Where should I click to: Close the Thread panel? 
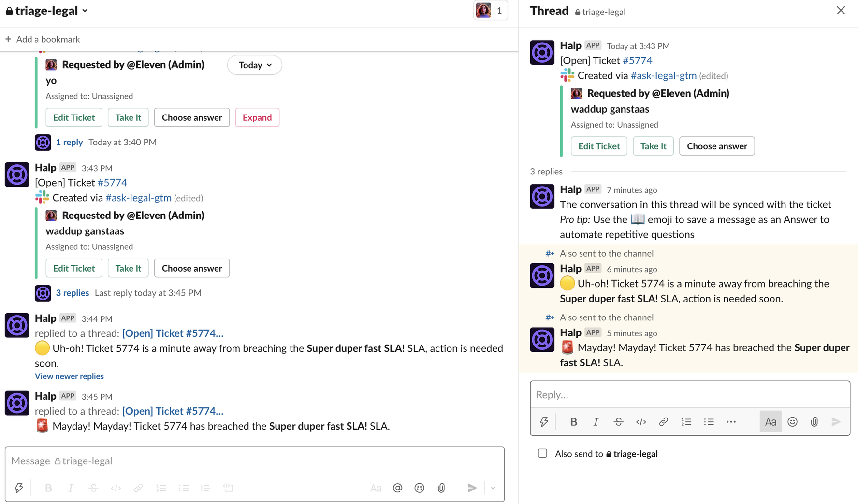tap(841, 11)
